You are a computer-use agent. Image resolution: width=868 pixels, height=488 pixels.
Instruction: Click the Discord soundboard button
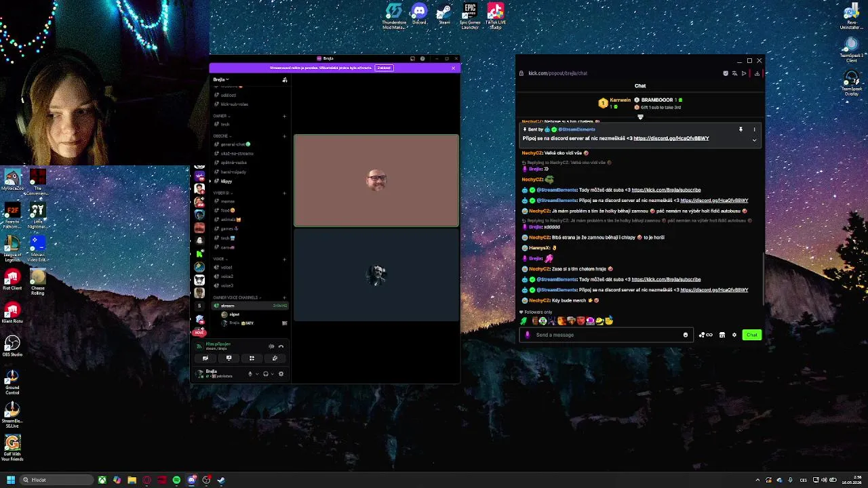[x=275, y=358]
